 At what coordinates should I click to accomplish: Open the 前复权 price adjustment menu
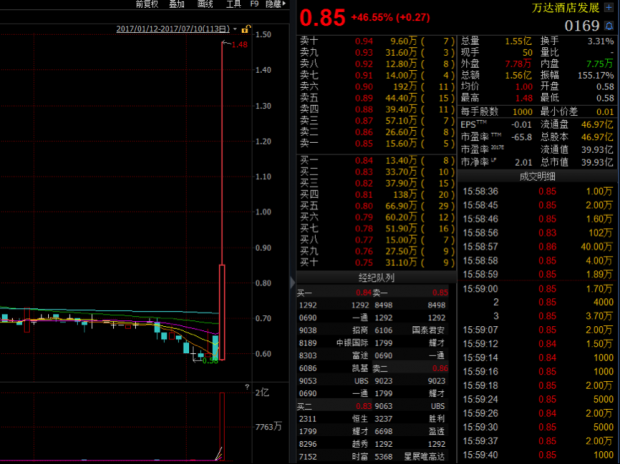coord(147,4)
